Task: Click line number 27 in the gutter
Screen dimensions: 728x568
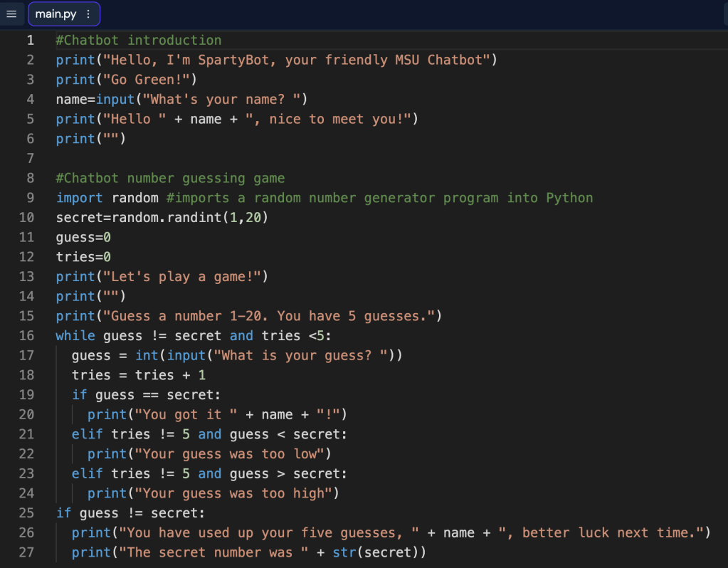Action: click(26, 552)
